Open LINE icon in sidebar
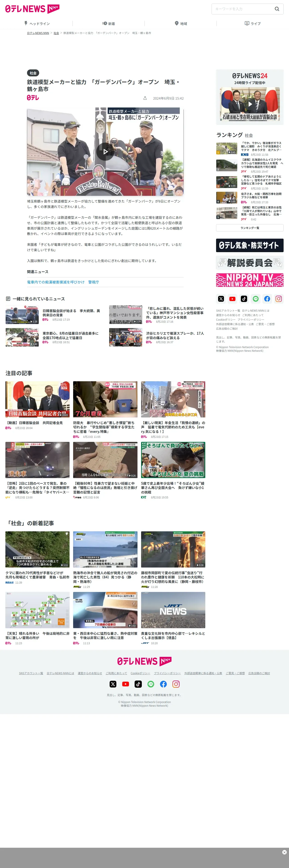Screen dimensions: 289x868 tap(256, 299)
